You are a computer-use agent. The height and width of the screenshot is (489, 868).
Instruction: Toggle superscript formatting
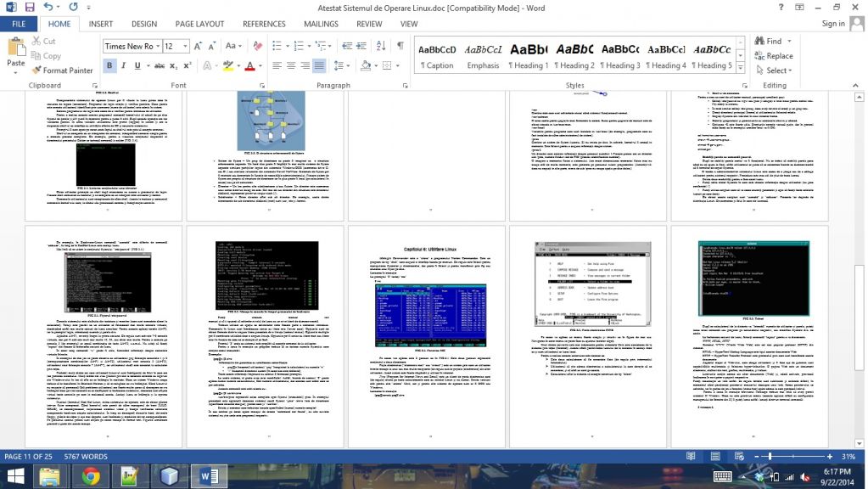188,65
